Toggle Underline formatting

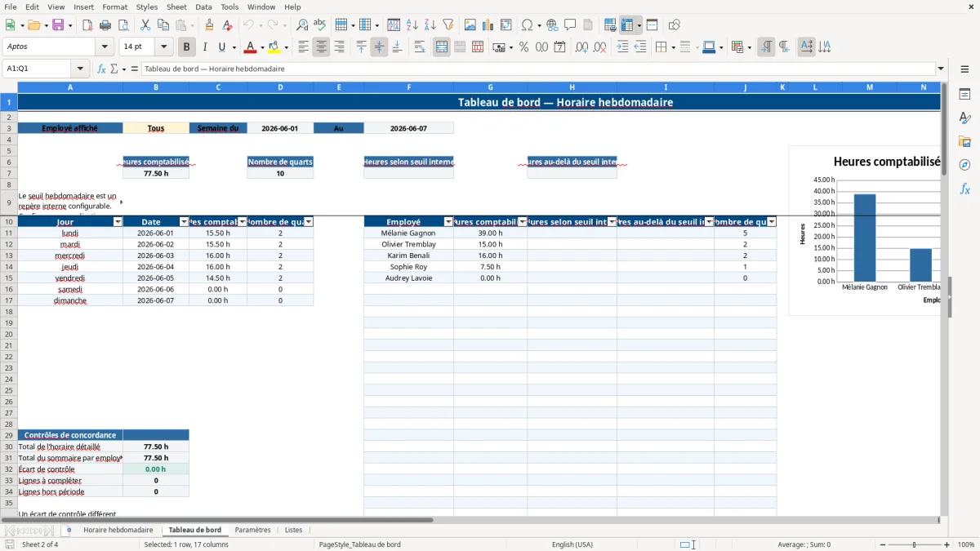coord(222,47)
